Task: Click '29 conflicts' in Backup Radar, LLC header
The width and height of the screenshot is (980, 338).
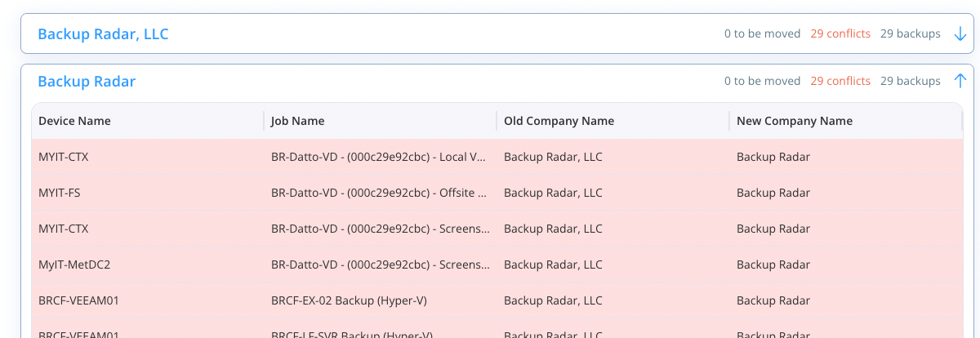Action: 840,34
